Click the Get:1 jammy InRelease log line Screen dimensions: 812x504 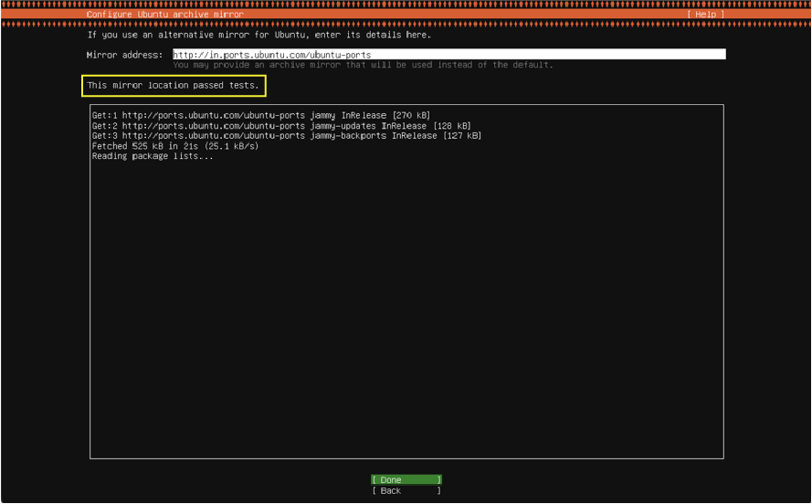261,115
